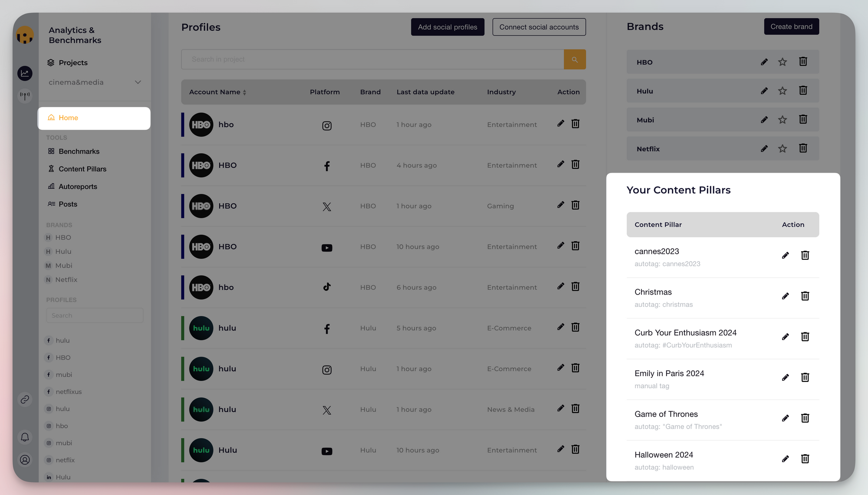Edit the HBO brand with pencil icon
The width and height of the screenshot is (868, 495).
coord(764,62)
